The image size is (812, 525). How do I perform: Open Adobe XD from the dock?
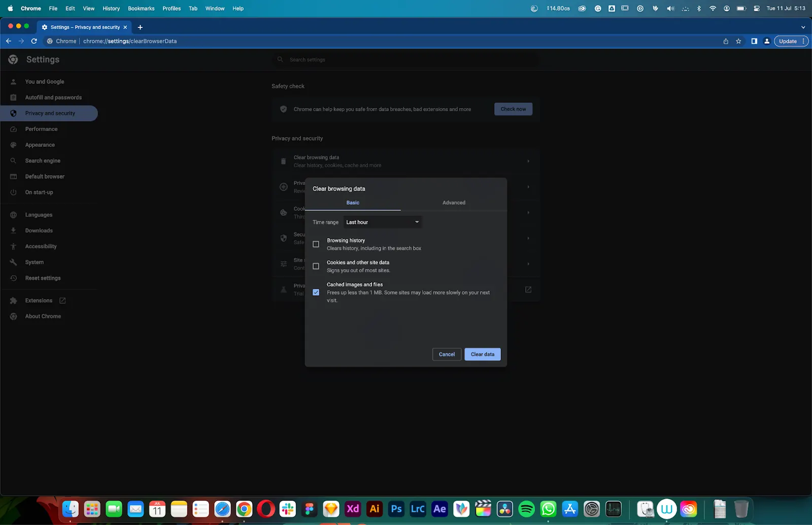[353, 509]
